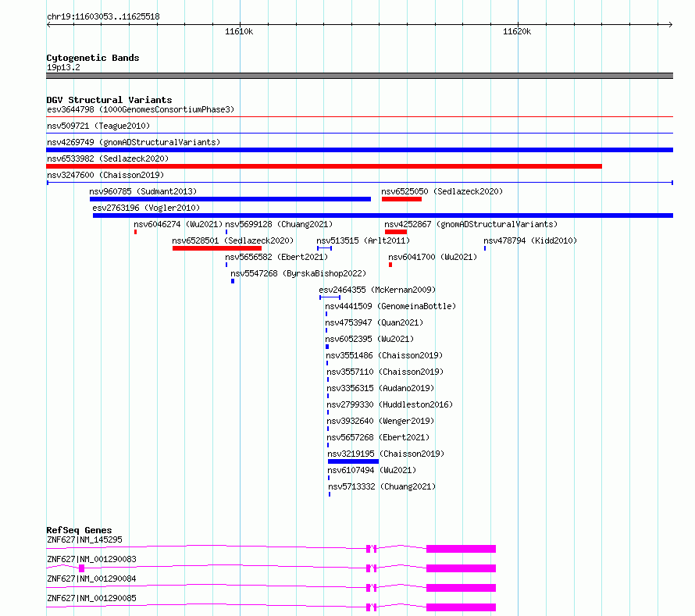Click the Cytogenetic Bands track title

93,58
